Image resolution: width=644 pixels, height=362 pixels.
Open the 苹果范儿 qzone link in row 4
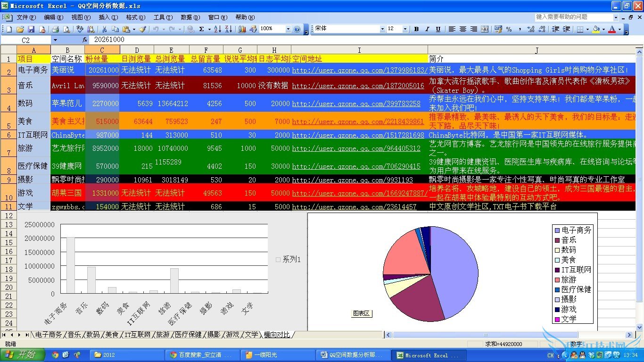coord(356,104)
